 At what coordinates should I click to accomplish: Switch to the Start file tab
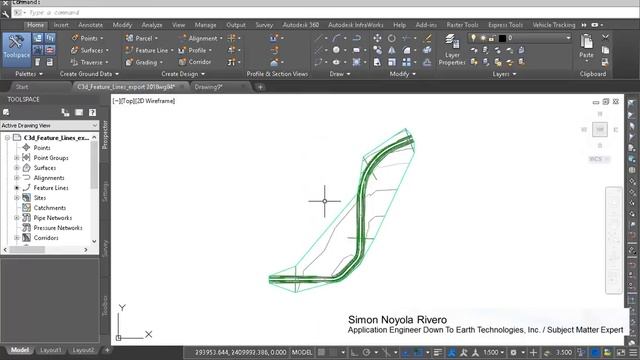(x=22, y=87)
